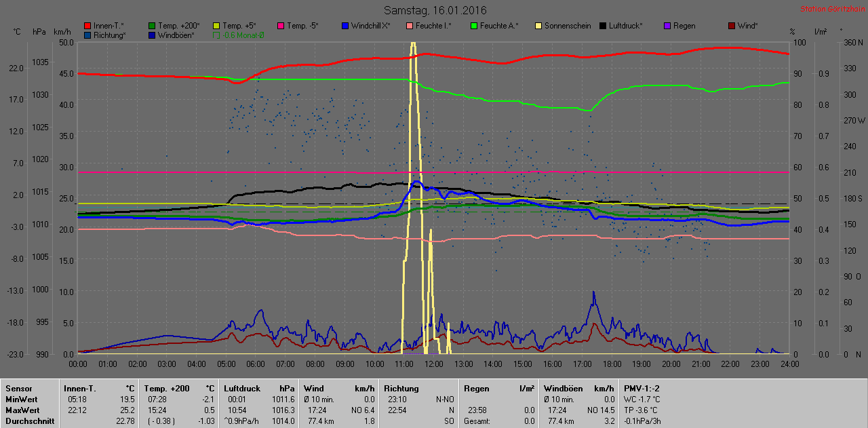Click the black Luftdruck legend icon
This screenshot has height=428, width=868.
603,26
